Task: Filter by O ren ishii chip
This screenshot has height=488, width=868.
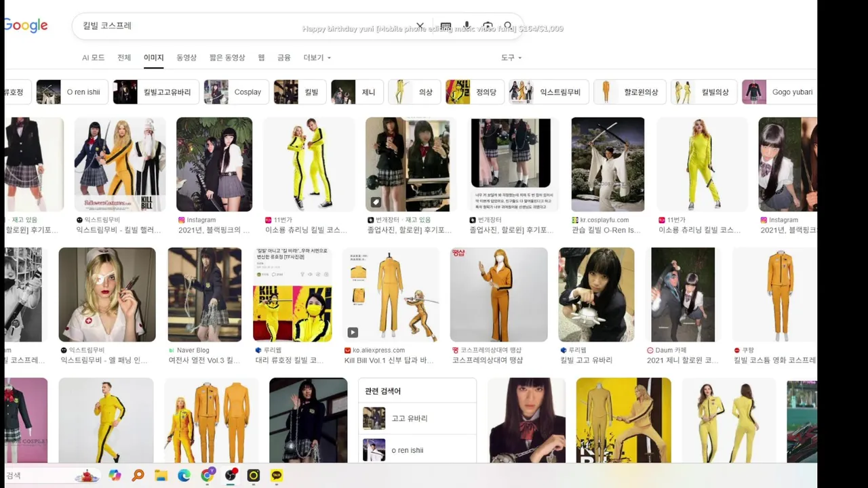Action: [x=73, y=91]
